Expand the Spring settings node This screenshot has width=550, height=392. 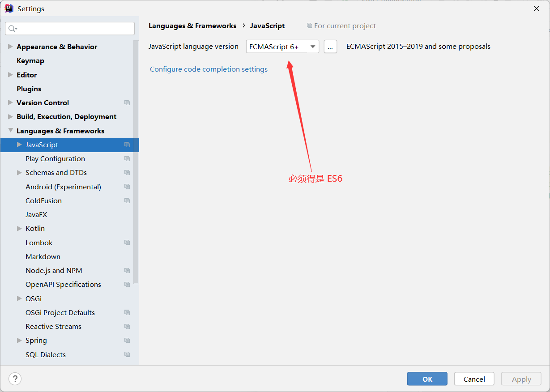tap(19, 340)
